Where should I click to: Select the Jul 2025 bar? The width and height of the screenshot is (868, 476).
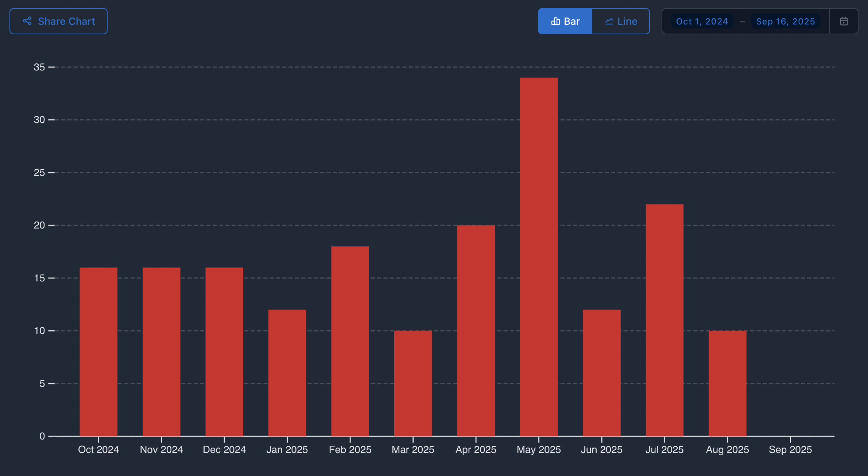coord(664,320)
